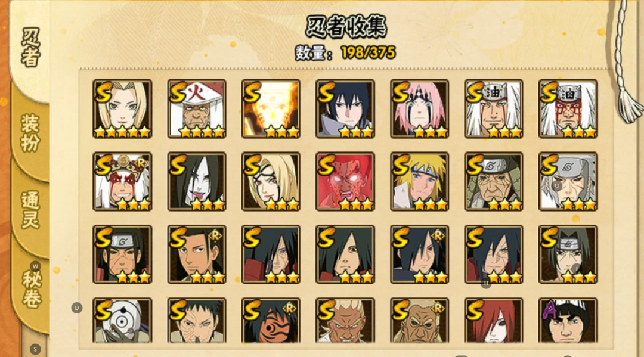Screen dimensions: 644x357
Task: Choose the pink-haired Sakura ninja portrait
Action: [x=419, y=108]
